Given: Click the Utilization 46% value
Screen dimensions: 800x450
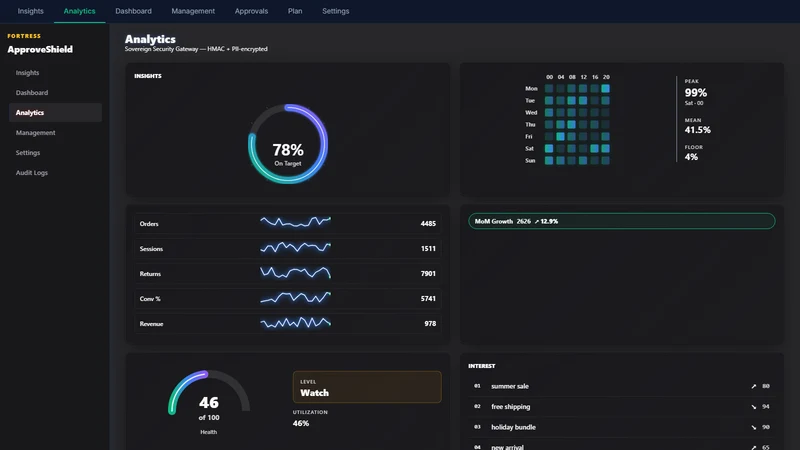Looking at the screenshot, I should coord(301,423).
